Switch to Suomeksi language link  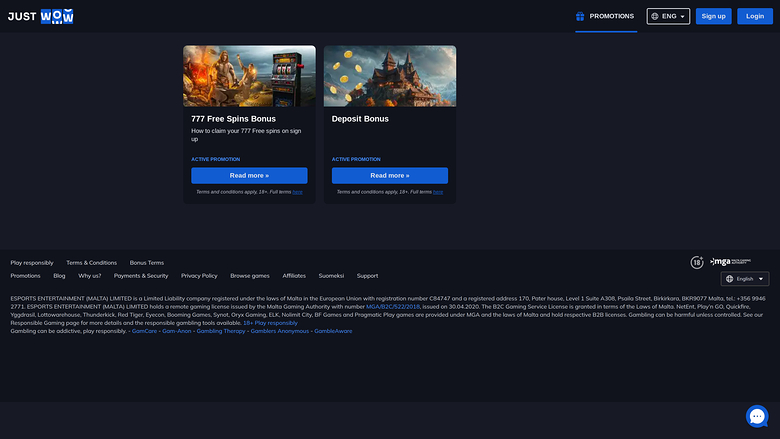[x=331, y=275]
